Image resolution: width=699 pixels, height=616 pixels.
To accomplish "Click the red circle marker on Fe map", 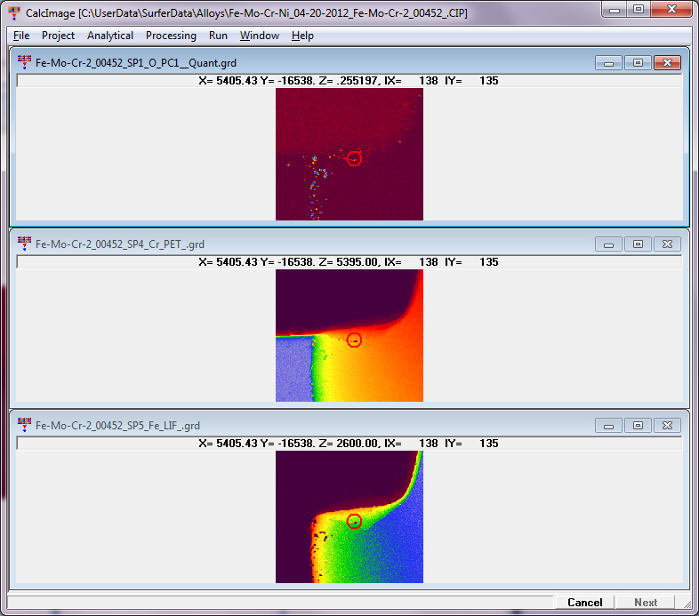I will click(x=354, y=521).
